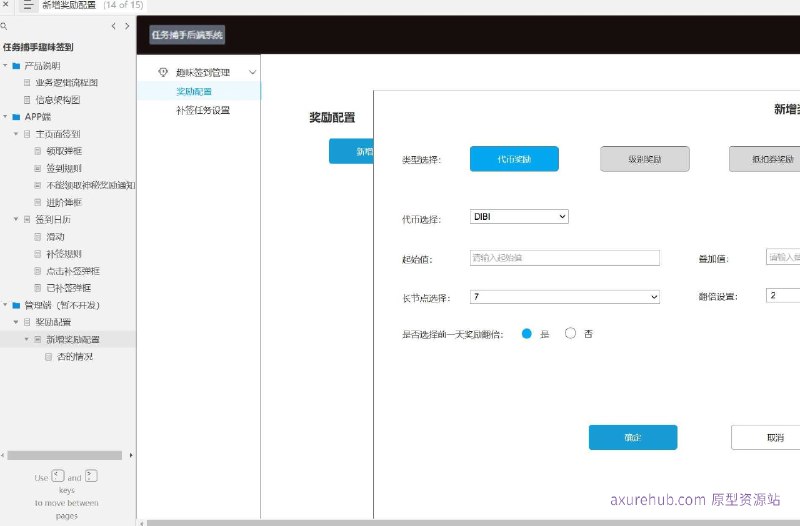
Task: Click the sidebar scrollbar right arrow
Action: point(131,455)
